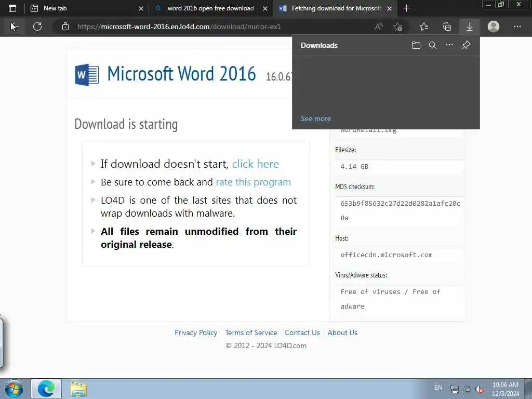Select the Fetching download for Microsoft tab
This screenshot has height=399, width=532.
pyautogui.click(x=336, y=8)
